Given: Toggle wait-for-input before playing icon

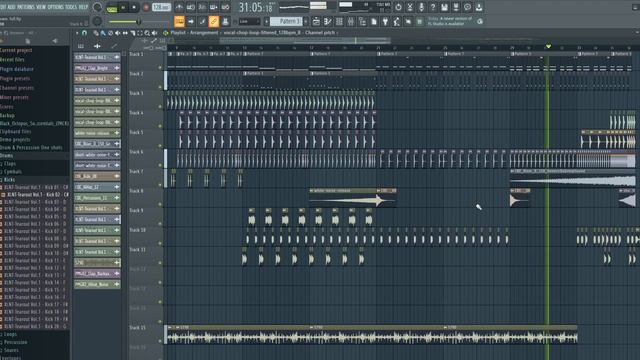Looking at the screenshot, I should coord(191,7).
